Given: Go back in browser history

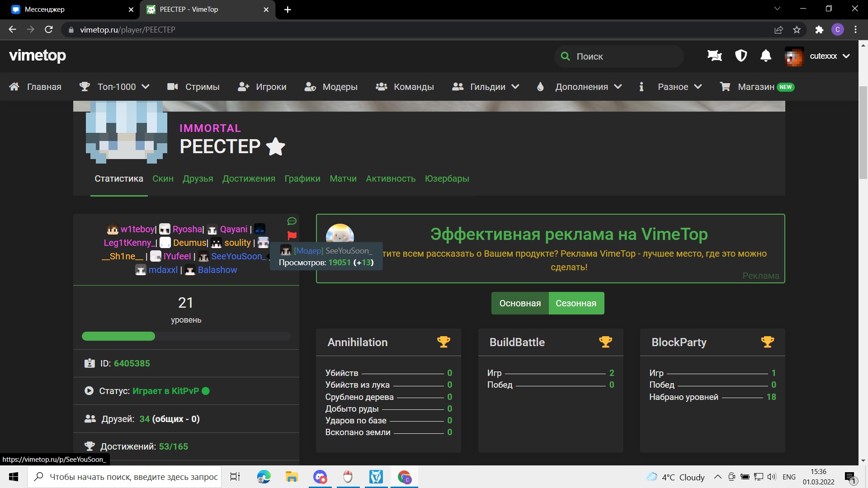Looking at the screenshot, I should [12, 29].
